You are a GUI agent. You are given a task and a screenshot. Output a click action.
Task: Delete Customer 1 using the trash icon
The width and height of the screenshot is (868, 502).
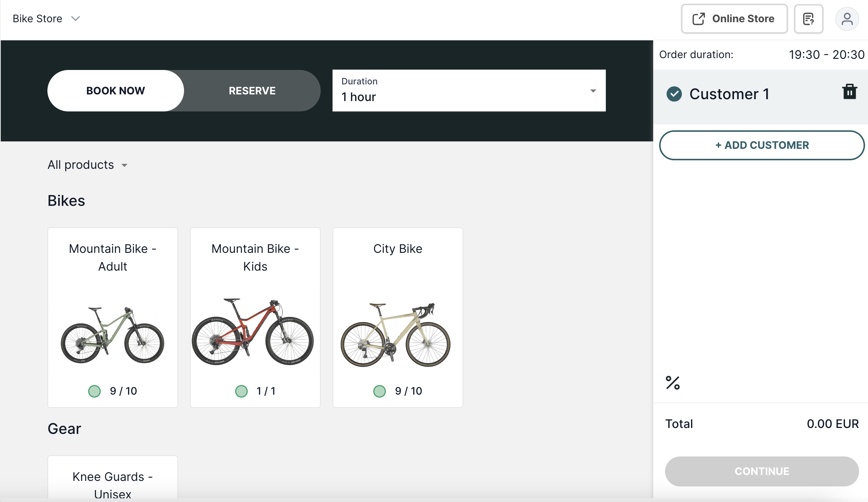[x=850, y=91]
